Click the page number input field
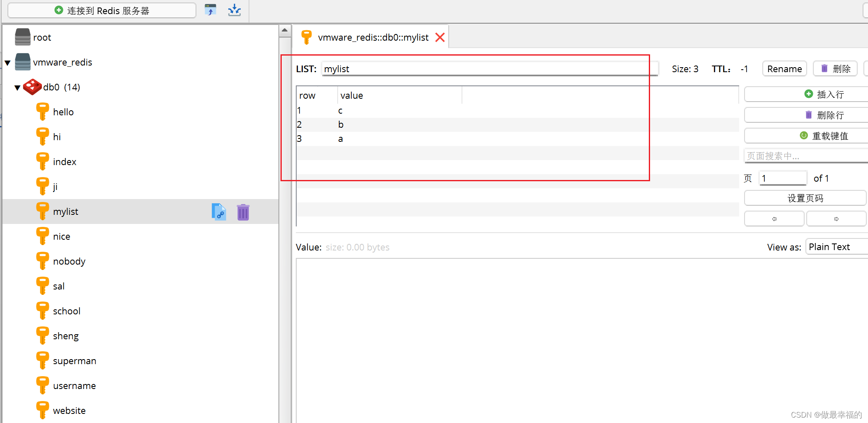Screen dimensions: 868x423 (783, 178)
